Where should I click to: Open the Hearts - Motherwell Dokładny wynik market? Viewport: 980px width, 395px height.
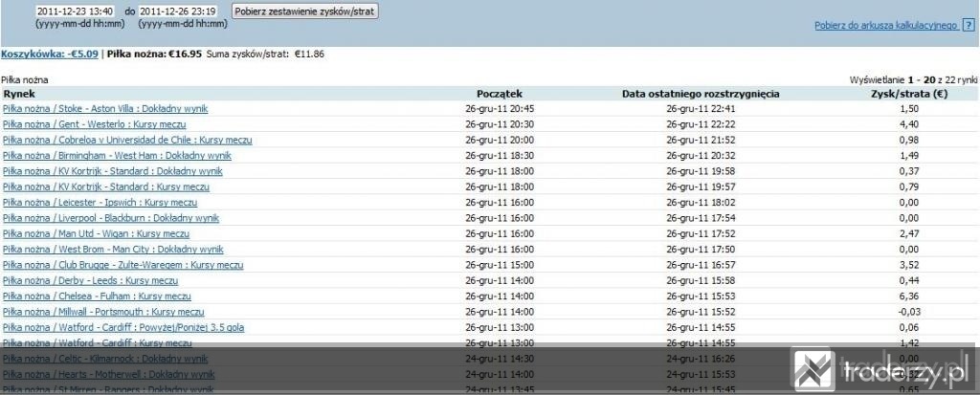pos(109,374)
